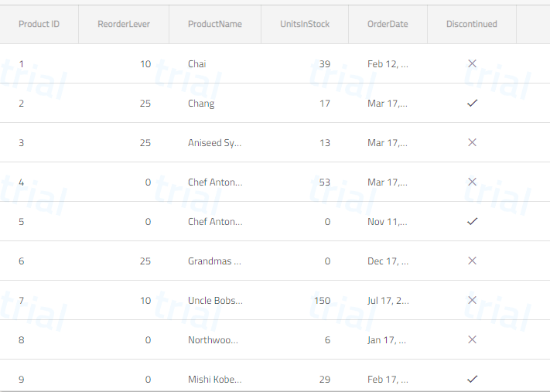The width and height of the screenshot is (550, 392).
Task: Click the checkmark icon in Chang row
Action: (472, 103)
